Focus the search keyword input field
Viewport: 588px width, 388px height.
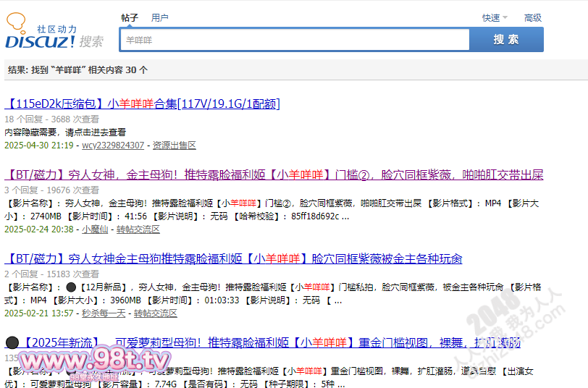coord(293,41)
